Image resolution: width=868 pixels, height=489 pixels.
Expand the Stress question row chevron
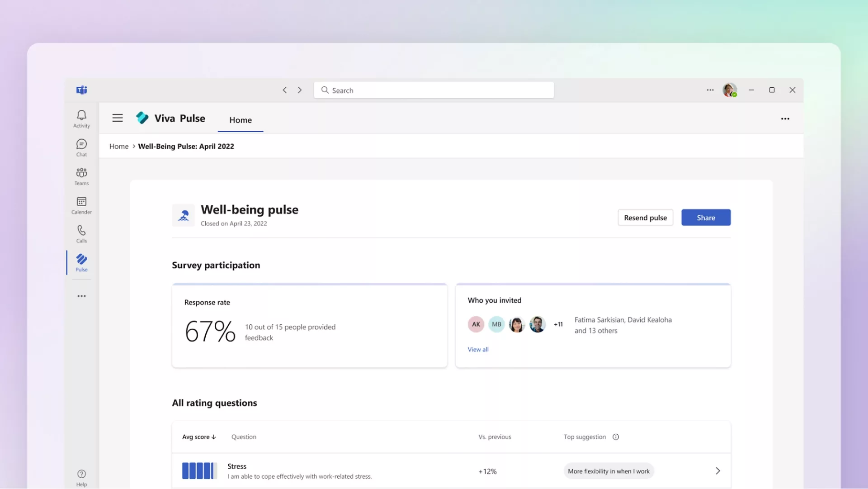point(718,471)
